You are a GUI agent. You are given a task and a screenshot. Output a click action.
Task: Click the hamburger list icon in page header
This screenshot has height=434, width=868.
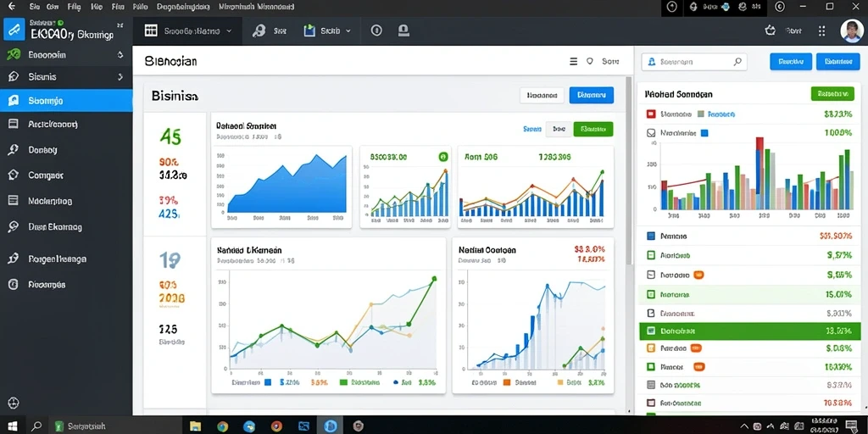coord(574,61)
